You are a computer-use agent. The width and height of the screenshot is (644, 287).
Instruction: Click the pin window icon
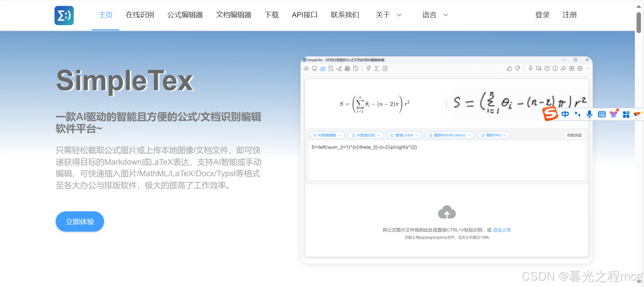pos(531,69)
